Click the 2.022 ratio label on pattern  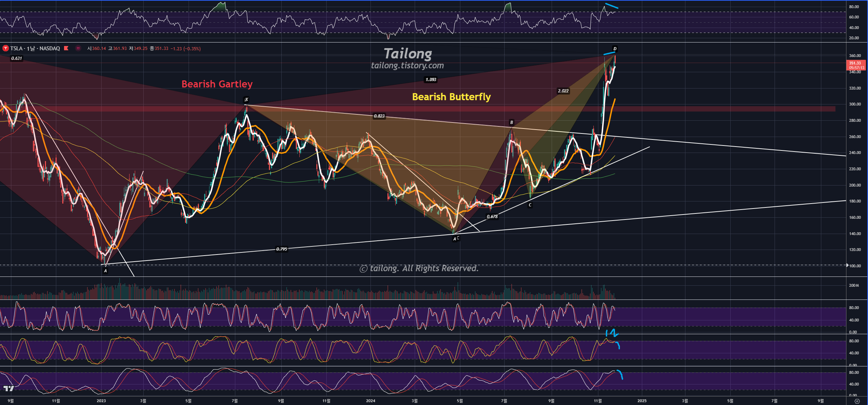tap(563, 91)
